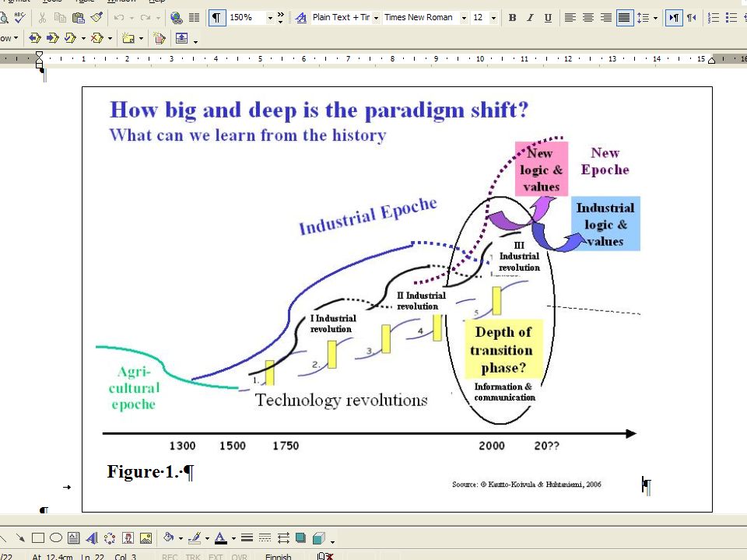747x560 pixels.
Task: Open the Reject Change dropdown arrow
Action: point(110,39)
